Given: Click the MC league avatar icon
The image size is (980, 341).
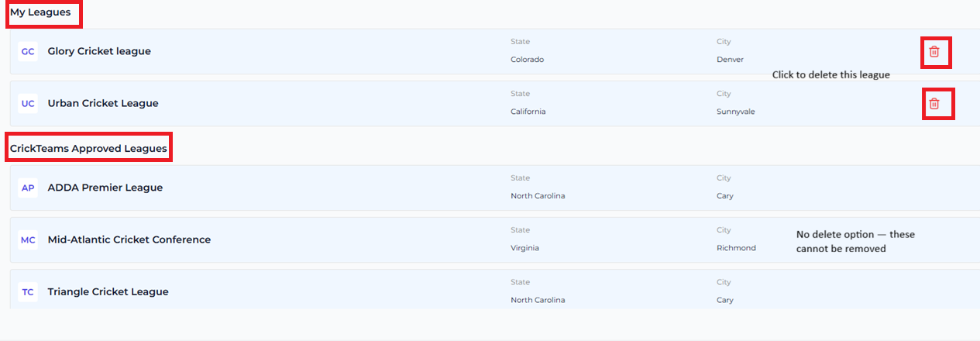Looking at the screenshot, I should pyautogui.click(x=28, y=240).
